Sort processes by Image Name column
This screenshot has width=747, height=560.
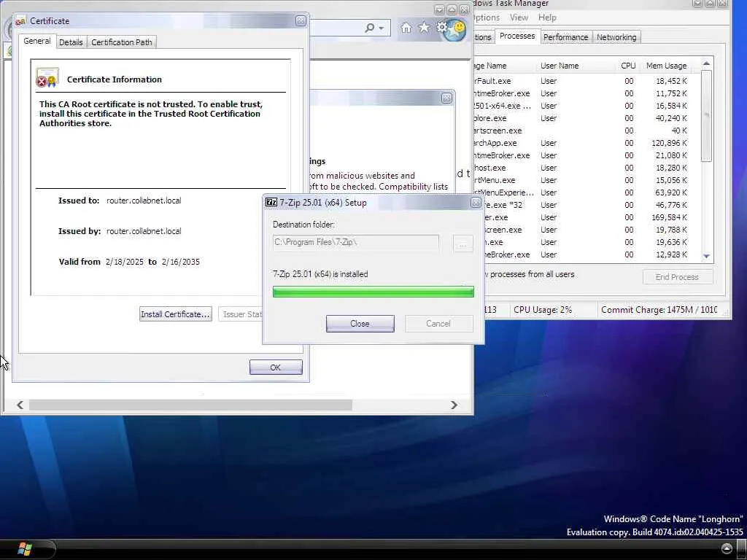(505, 66)
